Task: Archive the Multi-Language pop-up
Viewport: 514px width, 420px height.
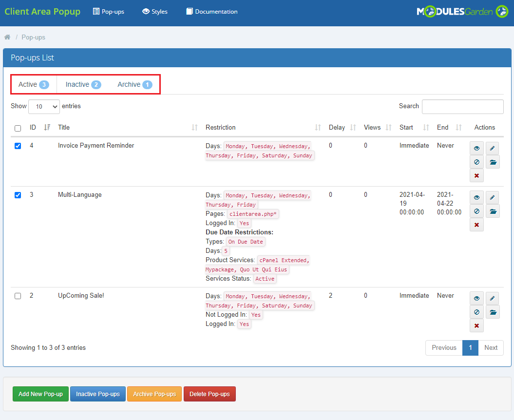Action: pyautogui.click(x=493, y=211)
